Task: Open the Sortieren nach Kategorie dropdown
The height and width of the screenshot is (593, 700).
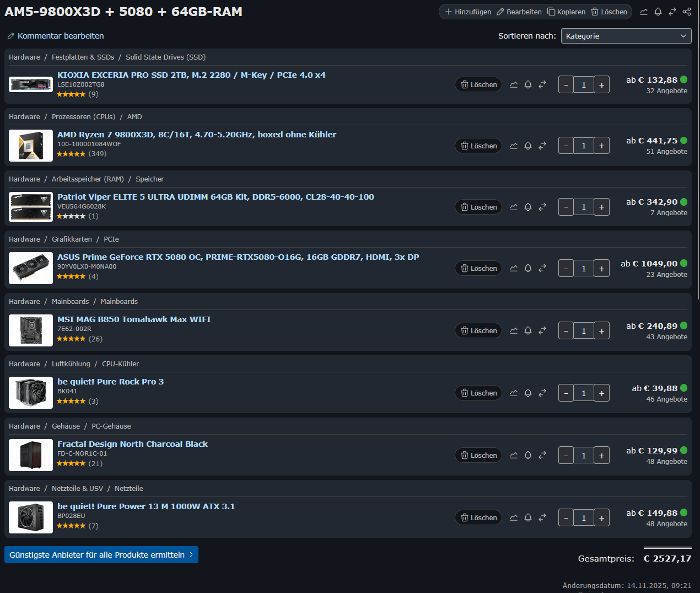Action: click(626, 36)
